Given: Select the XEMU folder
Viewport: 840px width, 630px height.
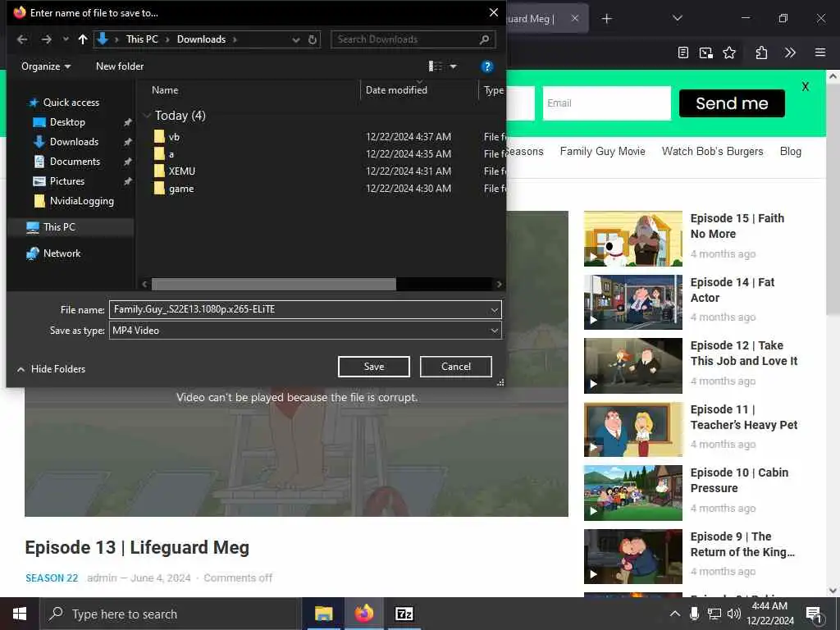Looking at the screenshot, I should coord(181,171).
